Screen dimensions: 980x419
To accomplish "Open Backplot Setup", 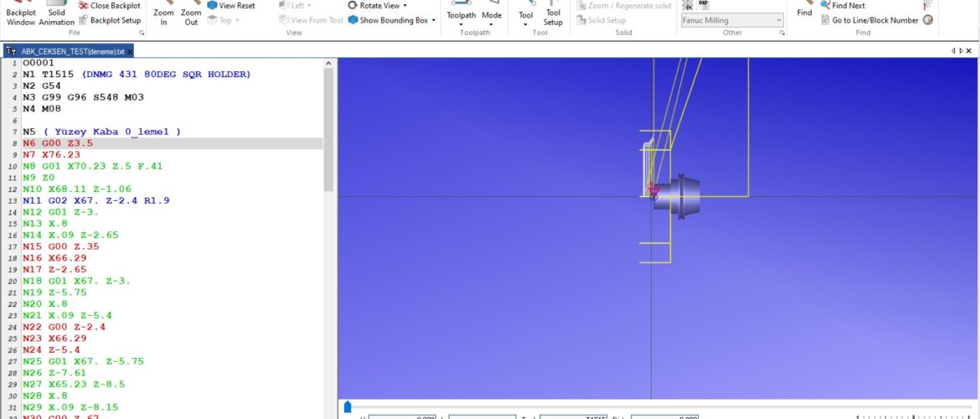I will (110, 20).
